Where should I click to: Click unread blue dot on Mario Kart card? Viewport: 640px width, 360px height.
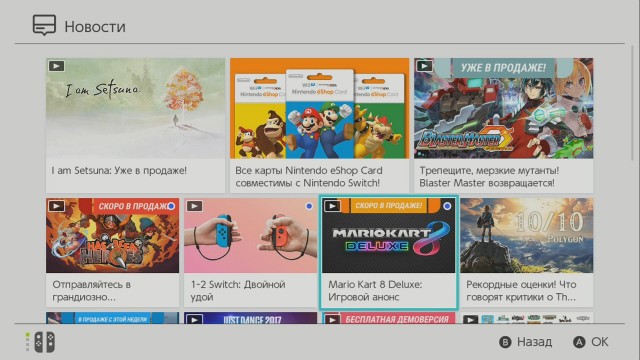tap(447, 206)
